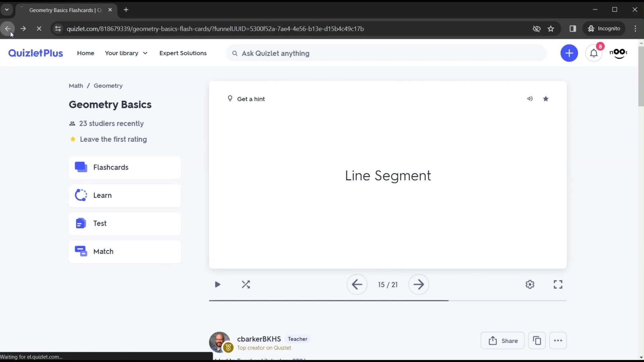Click the Geometry breadcrumb navigation link
644x362 pixels.
(108, 85)
